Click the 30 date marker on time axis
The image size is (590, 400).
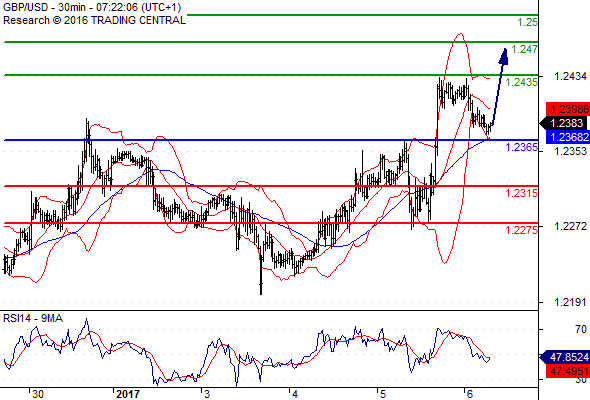click(x=38, y=394)
